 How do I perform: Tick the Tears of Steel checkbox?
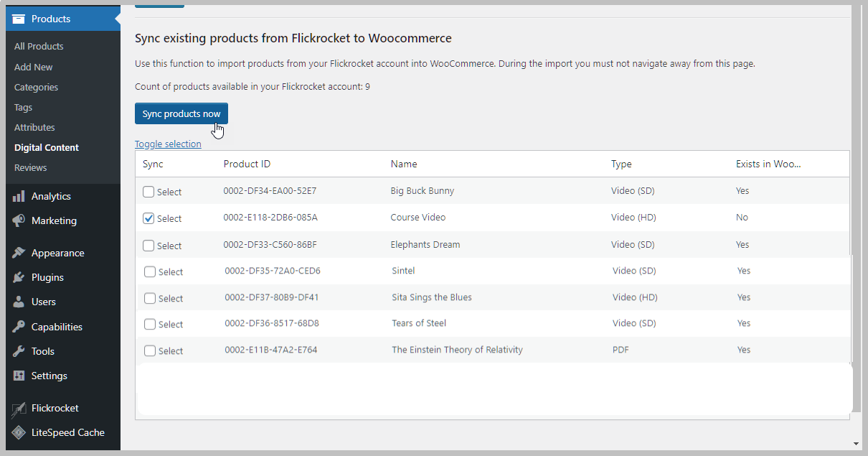pos(150,324)
